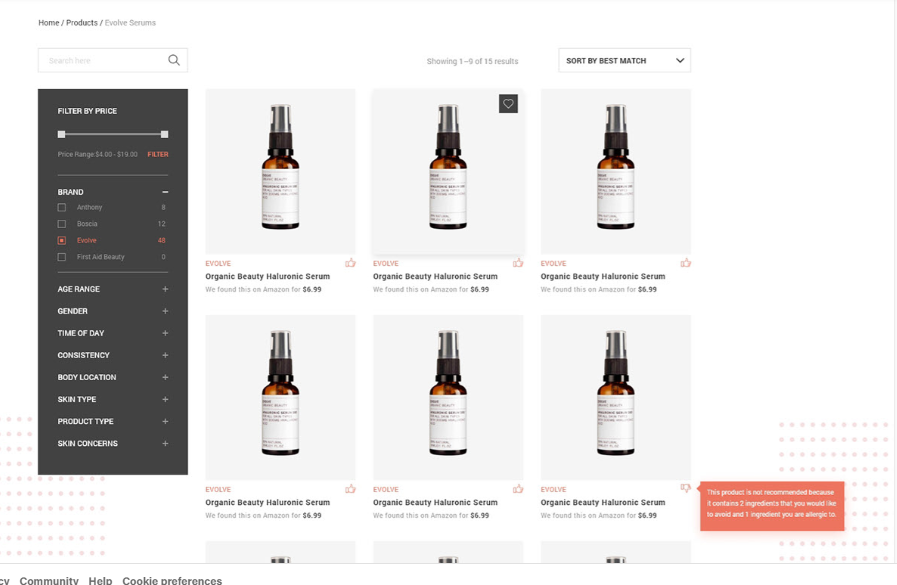The image size is (897, 585).
Task: Expand the GENDER filter
Action: [x=165, y=311]
